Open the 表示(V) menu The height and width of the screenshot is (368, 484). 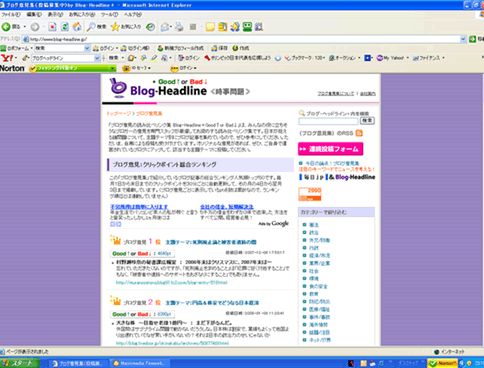tap(55, 15)
